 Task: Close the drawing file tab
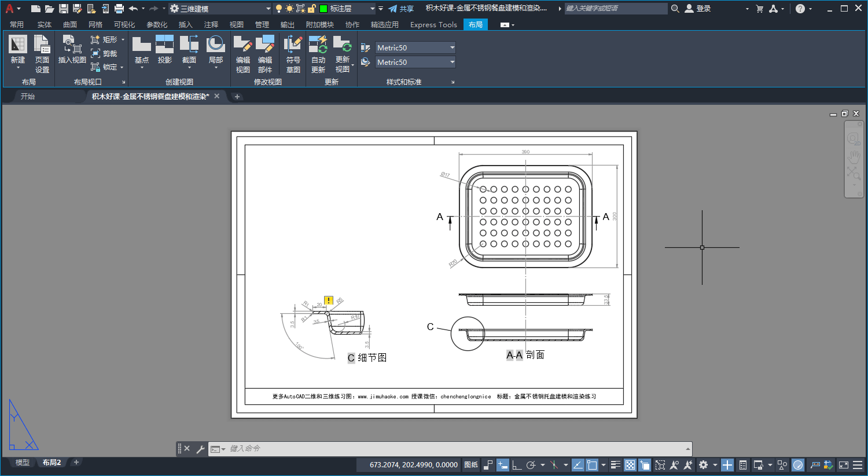click(x=217, y=96)
